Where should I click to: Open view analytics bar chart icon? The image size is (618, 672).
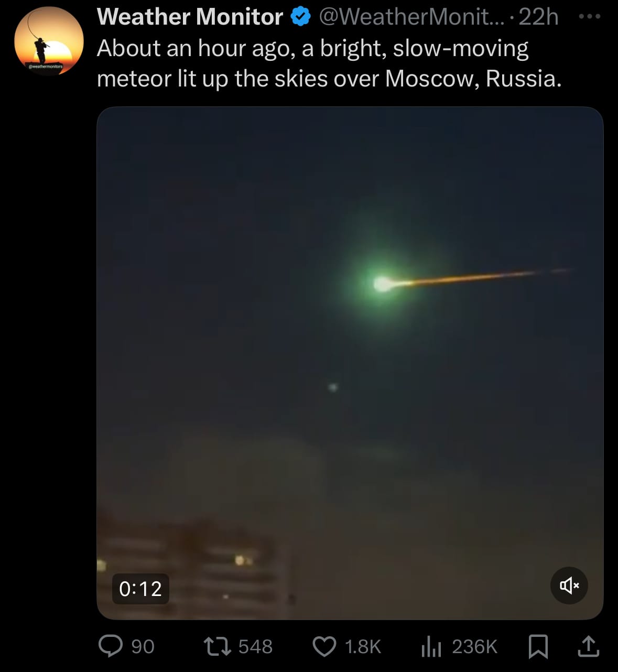click(x=431, y=647)
